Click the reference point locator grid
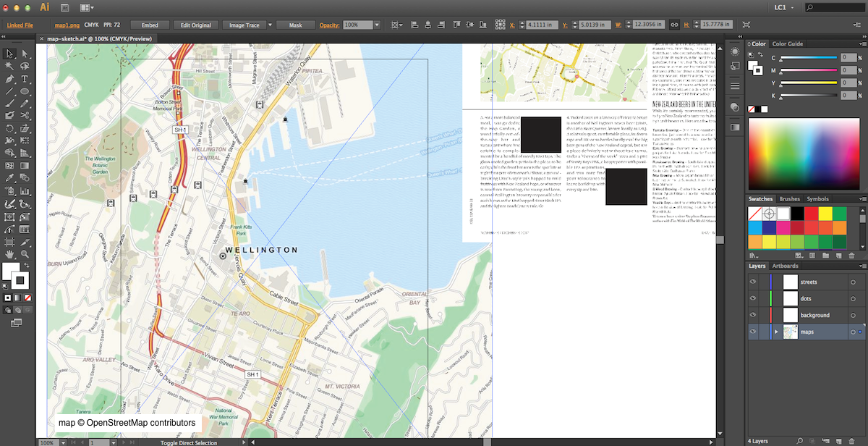Image resolution: width=868 pixels, height=446 pixels. pyautogui.click(x=501, y=25)
